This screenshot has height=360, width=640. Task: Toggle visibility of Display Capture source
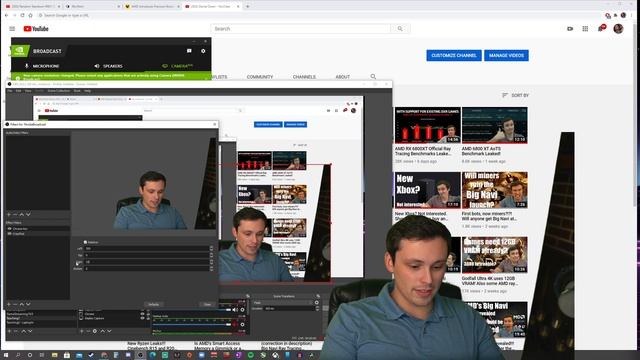[x=143, y=318]
